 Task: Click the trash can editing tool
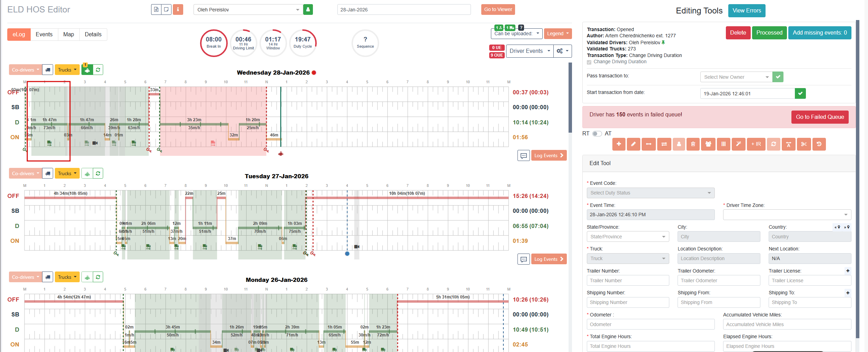(693, 144)
